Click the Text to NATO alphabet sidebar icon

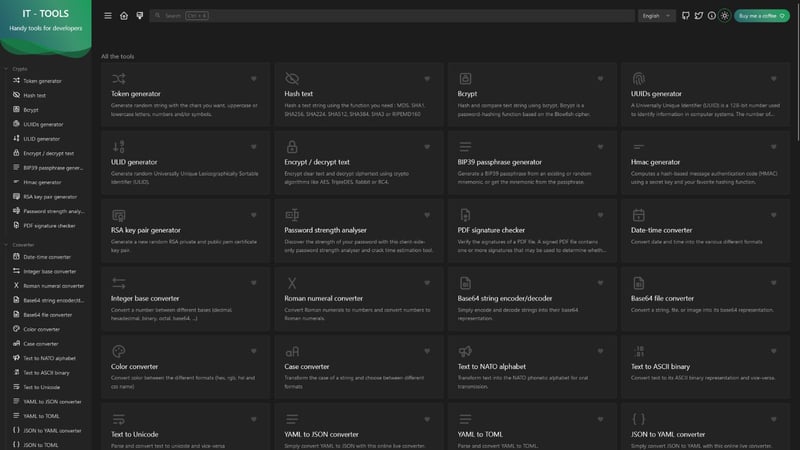click(x=16, y=357)
